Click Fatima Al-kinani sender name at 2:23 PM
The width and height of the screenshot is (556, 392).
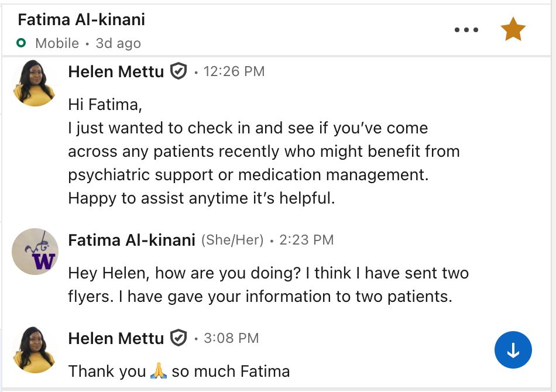point(132,240)
